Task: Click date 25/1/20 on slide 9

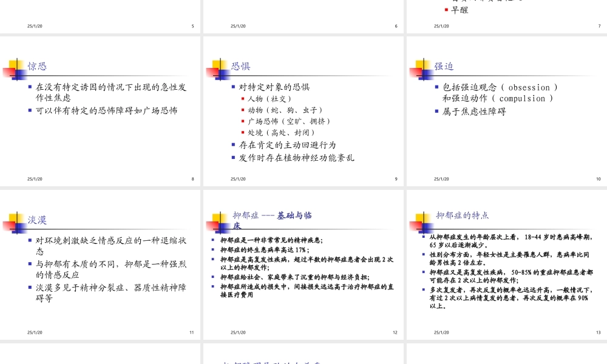Action: pyautogui.click(x=238, y=179)
